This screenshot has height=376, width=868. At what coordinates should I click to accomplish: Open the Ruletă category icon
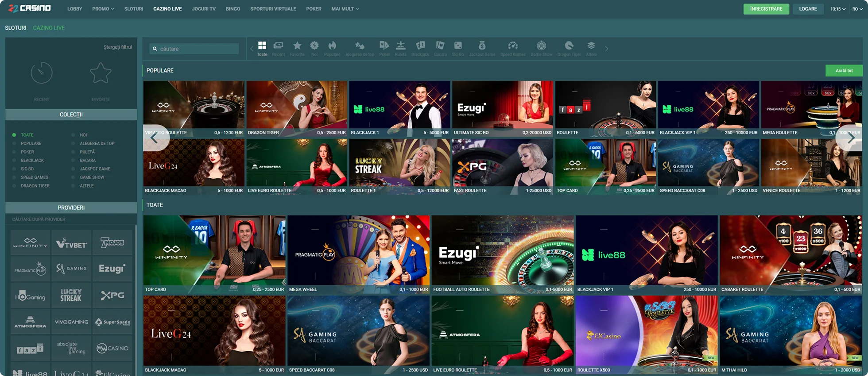pyautogui.click(x=401, y=49)
